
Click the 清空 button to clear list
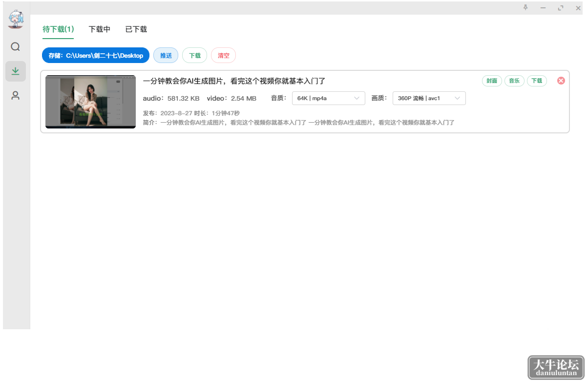pos(224,56)
